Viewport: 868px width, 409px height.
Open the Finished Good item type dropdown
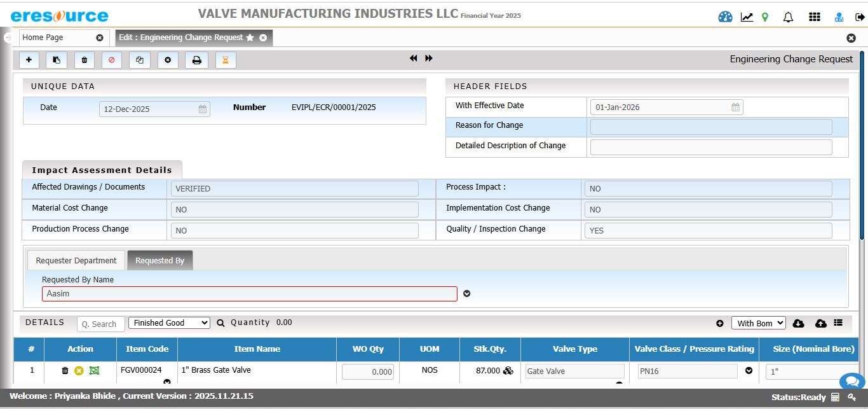pyautogui.click(x=169, y=322)
